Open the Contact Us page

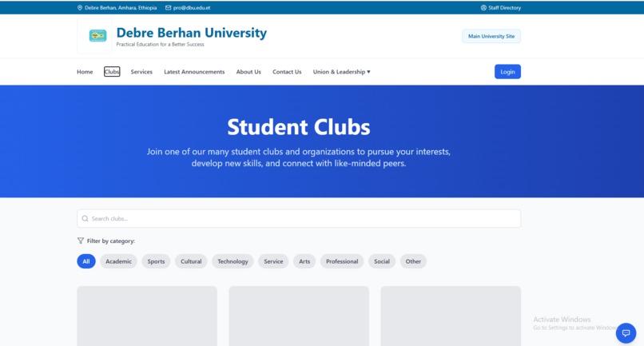287,72
